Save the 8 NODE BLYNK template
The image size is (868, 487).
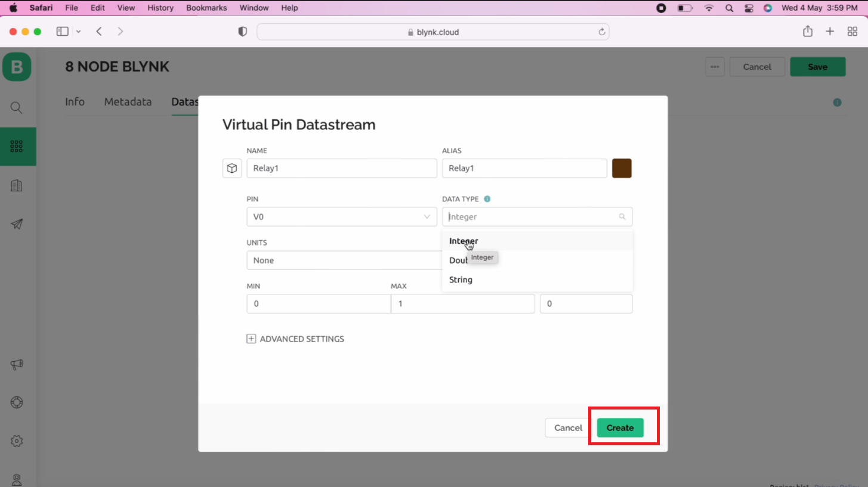tap(817, 67)
